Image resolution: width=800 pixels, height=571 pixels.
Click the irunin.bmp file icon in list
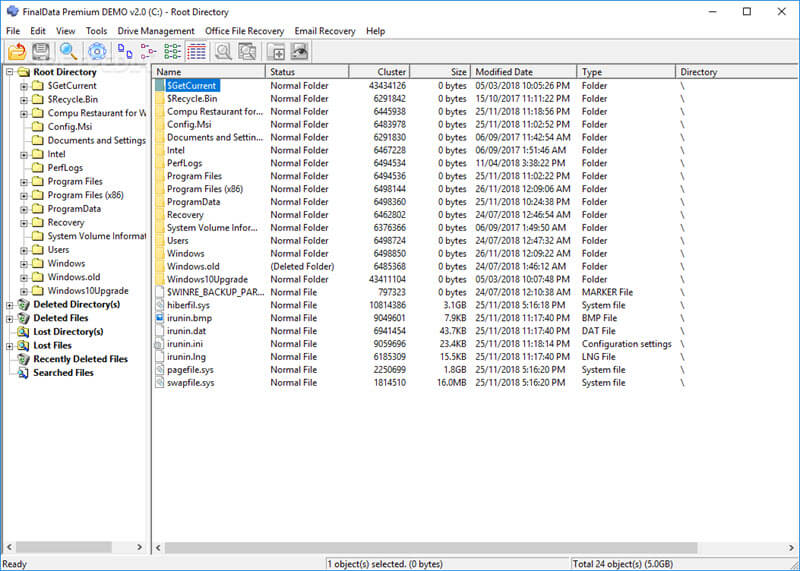160,318
